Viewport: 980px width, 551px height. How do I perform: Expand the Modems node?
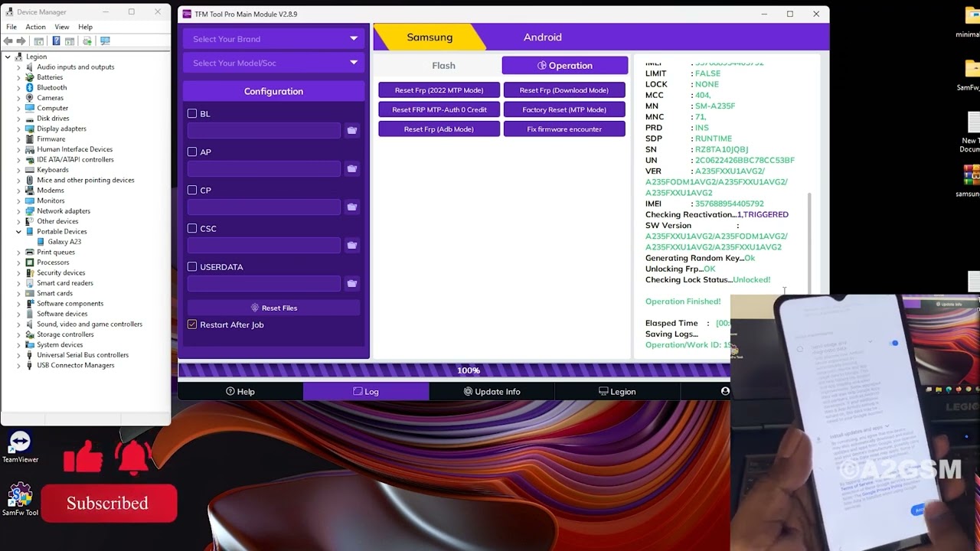click(18, 191)
